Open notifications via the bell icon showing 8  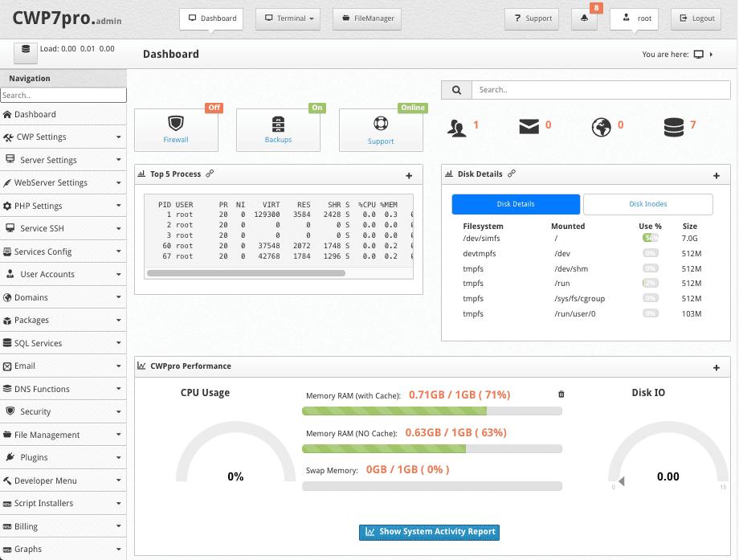tap(584, 18)
